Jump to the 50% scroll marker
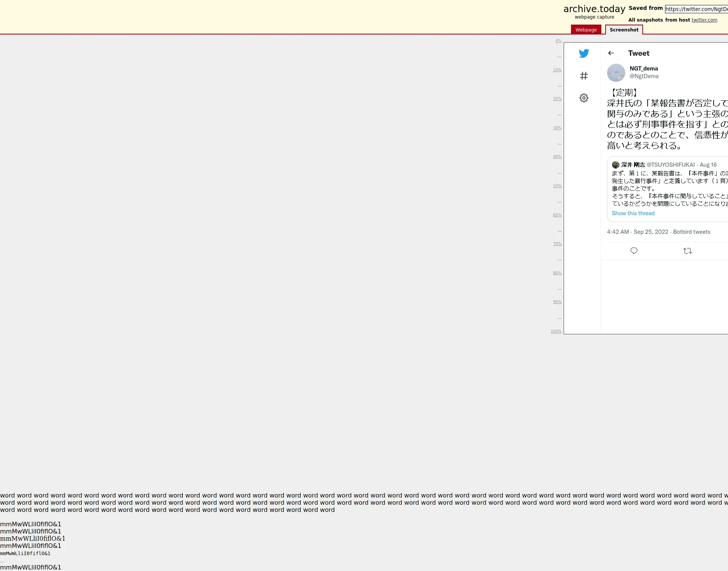 click(x=557, y=186)
